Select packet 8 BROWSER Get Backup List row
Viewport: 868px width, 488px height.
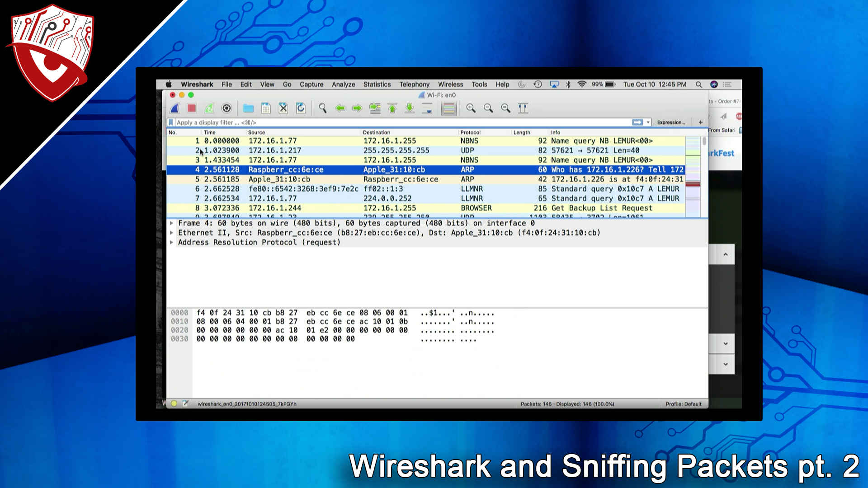pyautogui.click(x=426, y=208)
